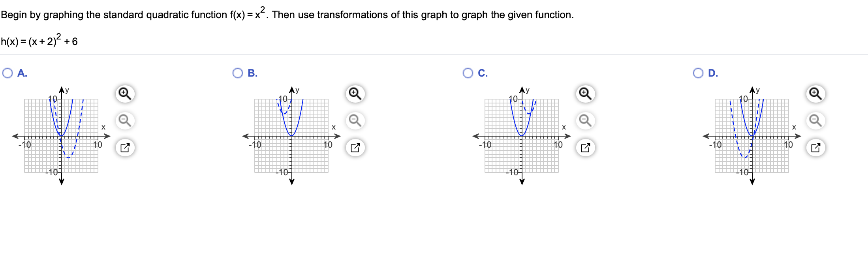The image size is (868, 274).
Task: Zoom in on graph C
Action: tap(585, 94)
